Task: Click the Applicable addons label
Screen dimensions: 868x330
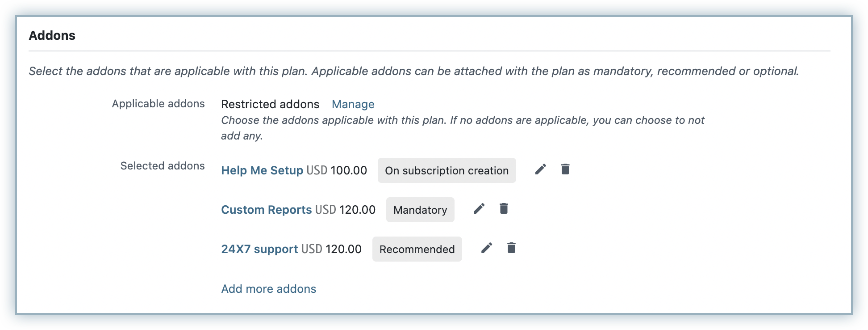Action: click(158, 104)
